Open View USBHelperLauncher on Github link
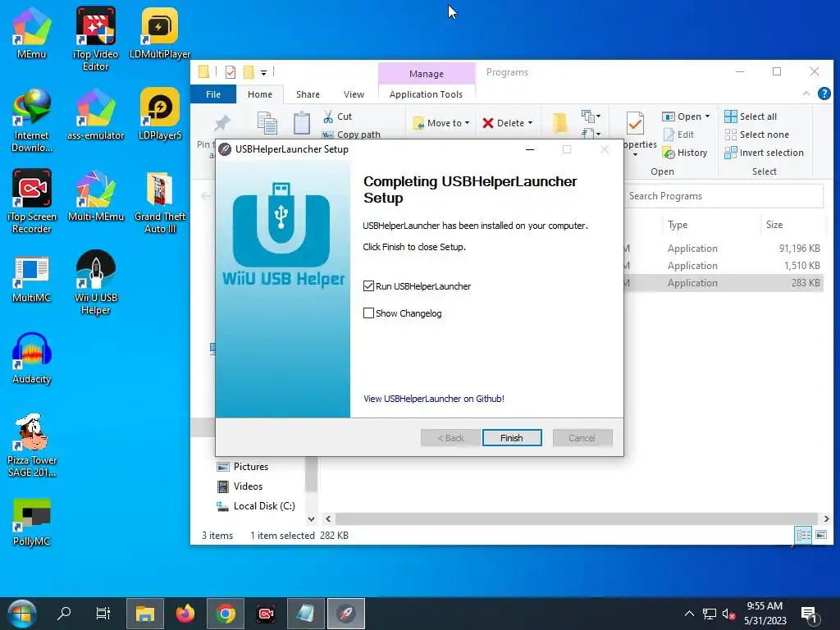The height and width of the screenshot is (630, 840). [x=434, y=399]
